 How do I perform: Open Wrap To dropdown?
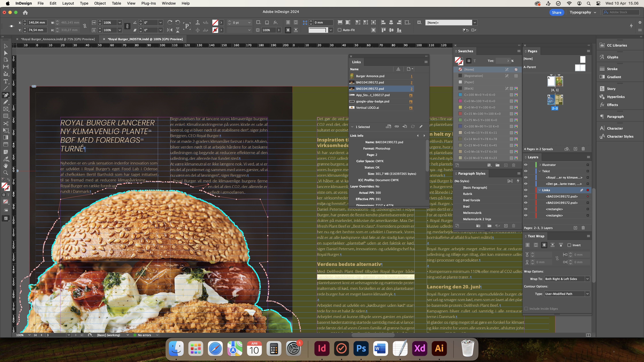pyautogui.click(x=567, y=279)
